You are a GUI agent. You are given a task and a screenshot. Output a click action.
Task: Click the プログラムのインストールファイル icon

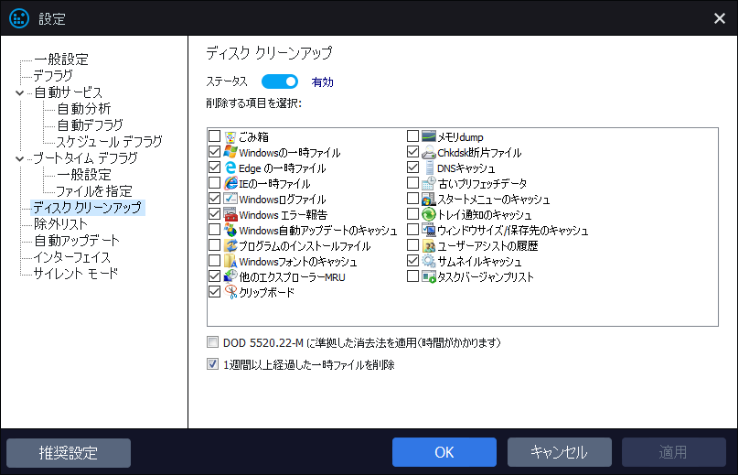pyautogui.click(x=230, y=245)
